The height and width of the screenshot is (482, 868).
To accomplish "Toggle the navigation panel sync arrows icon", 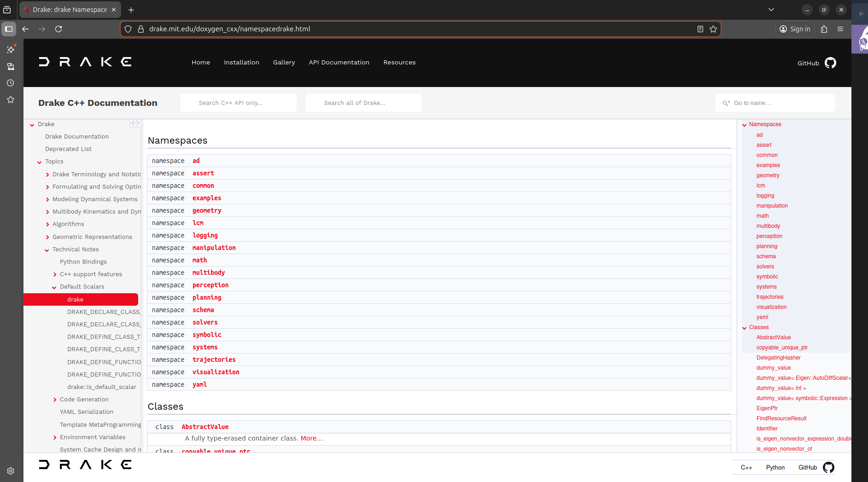I will pos(135,123).
